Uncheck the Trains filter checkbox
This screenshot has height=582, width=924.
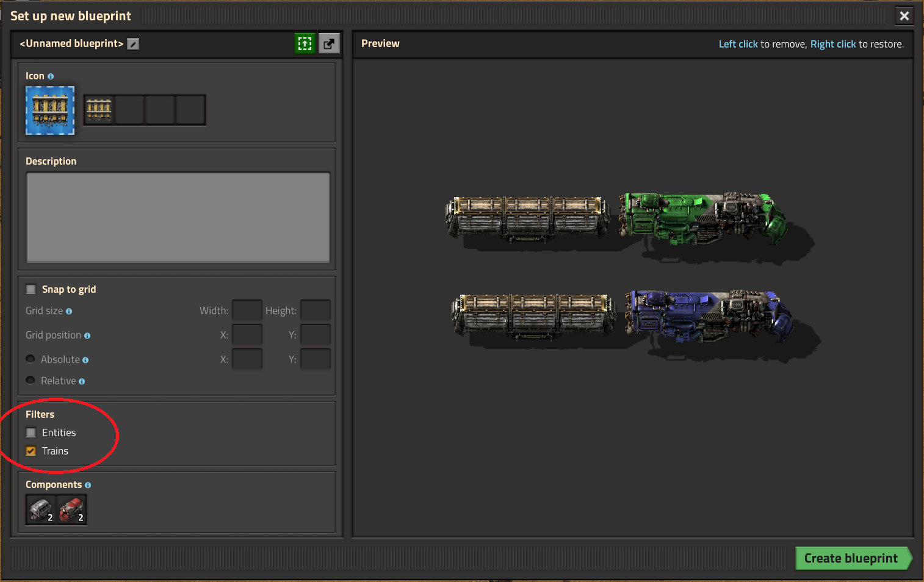click(x=31, y=451)
